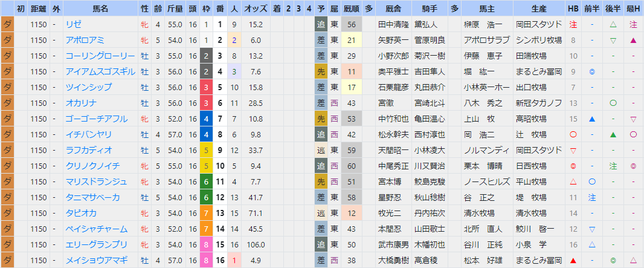Click blue ▲ in ゴーゴーチアフル's 前半 column
Image resolution: width=644 pixels, height=268 pixels.
click(x=592, y=119)
